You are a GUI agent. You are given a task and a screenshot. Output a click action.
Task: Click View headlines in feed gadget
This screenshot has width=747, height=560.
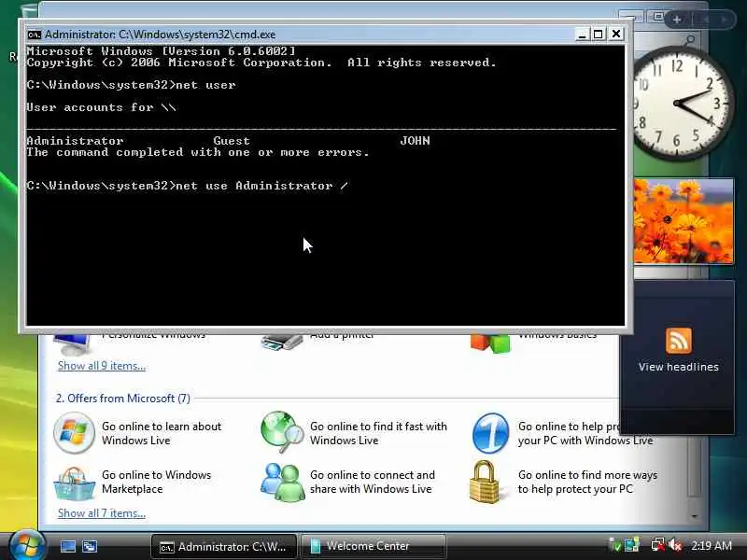click(679, 367)
